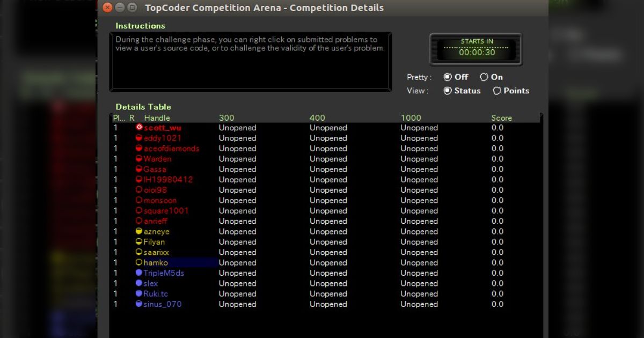Set Pretty mode to Off
The image size is (644, 338).
[x=448, y=77]
